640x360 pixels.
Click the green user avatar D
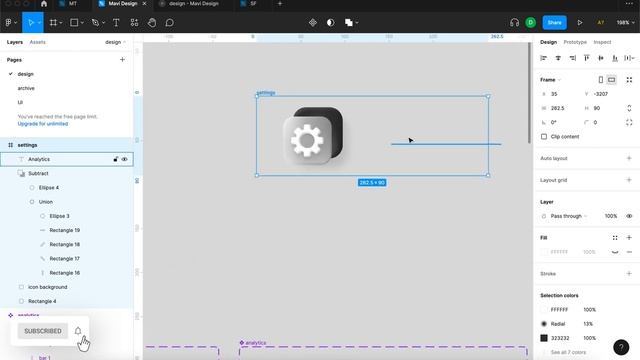(531, 22)
